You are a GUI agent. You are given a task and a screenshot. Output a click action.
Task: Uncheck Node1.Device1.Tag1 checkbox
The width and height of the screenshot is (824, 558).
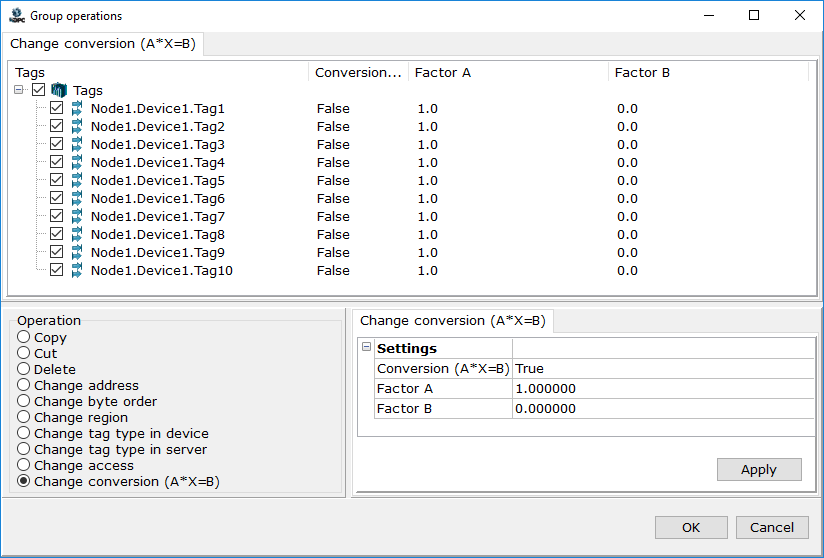(x=57, y=108)
